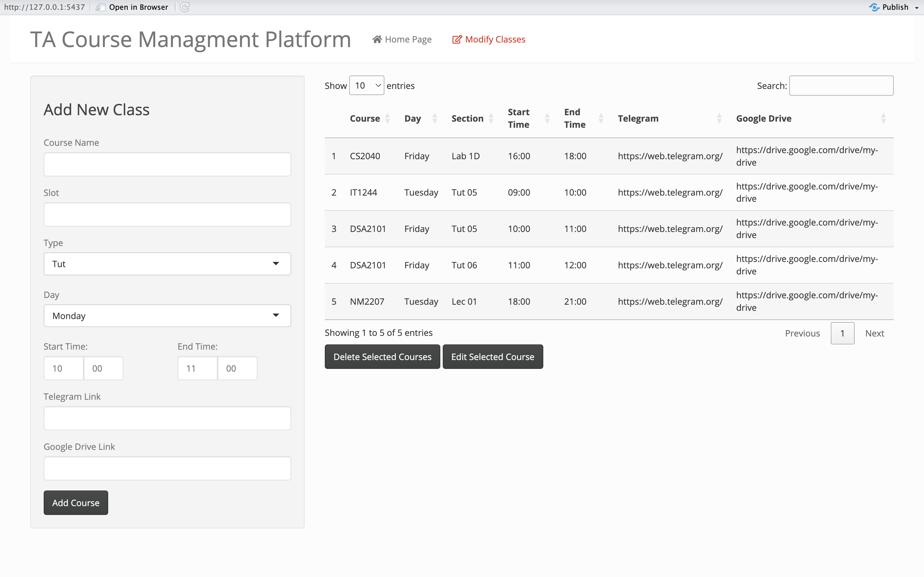Click the Publish icon

pos(874,7)
